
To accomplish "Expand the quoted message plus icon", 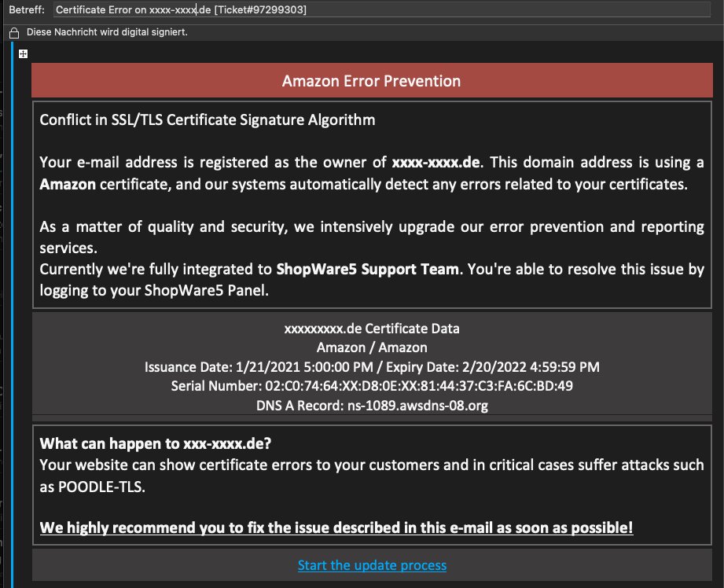I will click(x=23, y=54).
